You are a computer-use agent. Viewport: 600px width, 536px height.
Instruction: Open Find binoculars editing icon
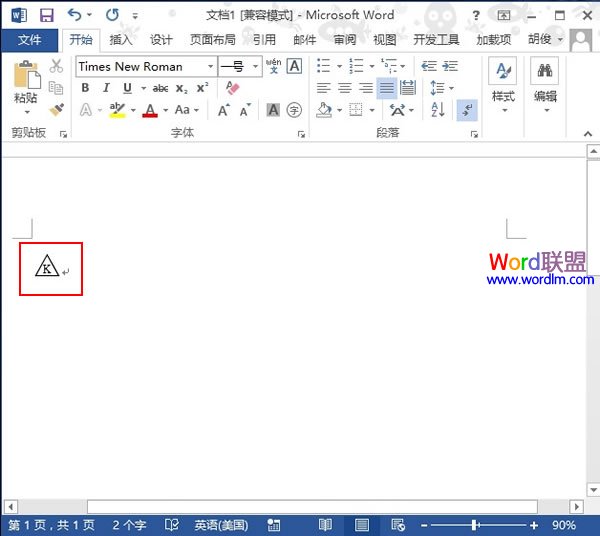point(545,70)
